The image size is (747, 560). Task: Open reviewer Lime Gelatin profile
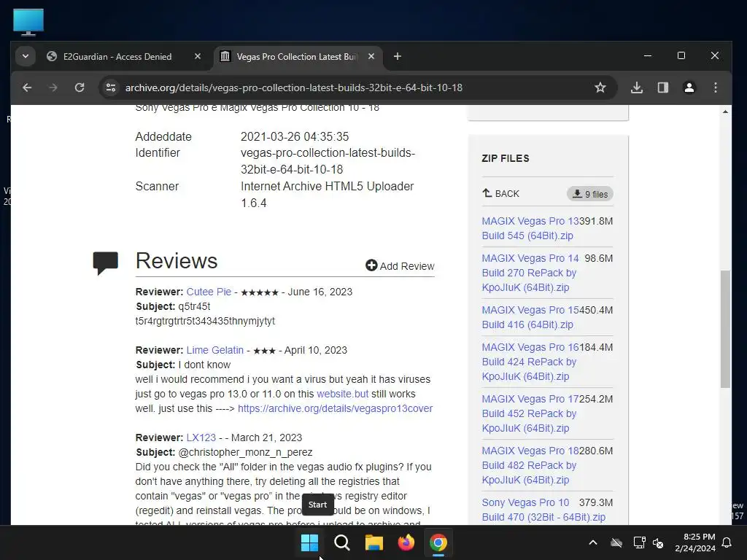[x=215, y=350]
